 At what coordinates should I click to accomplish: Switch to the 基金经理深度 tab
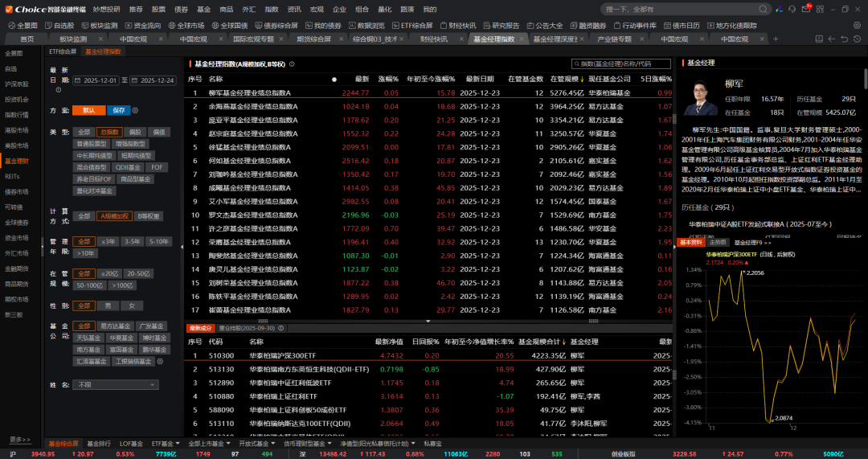coord(555,39)
